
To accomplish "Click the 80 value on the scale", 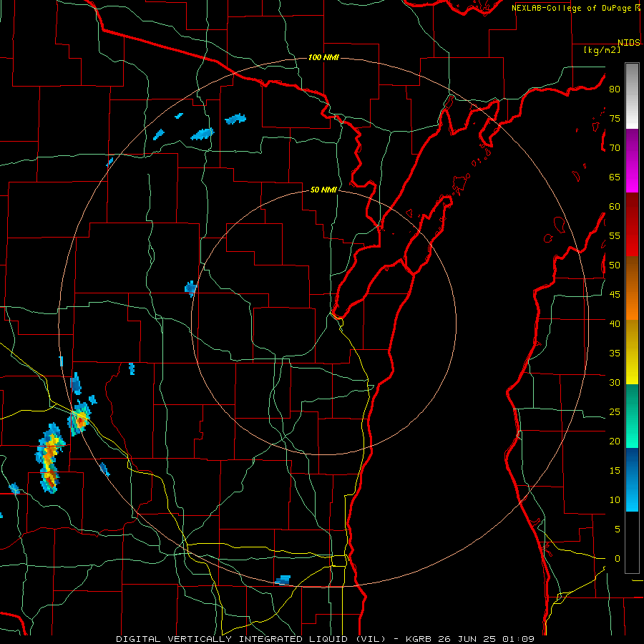I will coord(615,89).
